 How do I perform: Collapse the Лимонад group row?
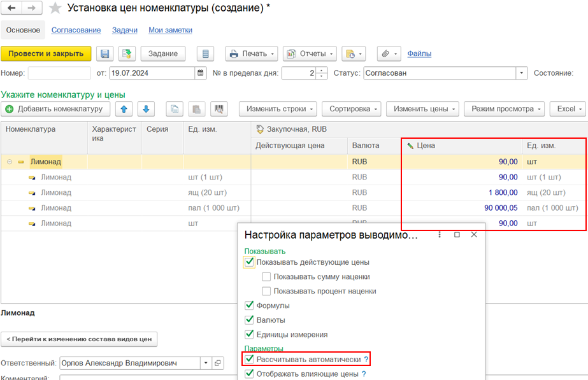point(10,162)
